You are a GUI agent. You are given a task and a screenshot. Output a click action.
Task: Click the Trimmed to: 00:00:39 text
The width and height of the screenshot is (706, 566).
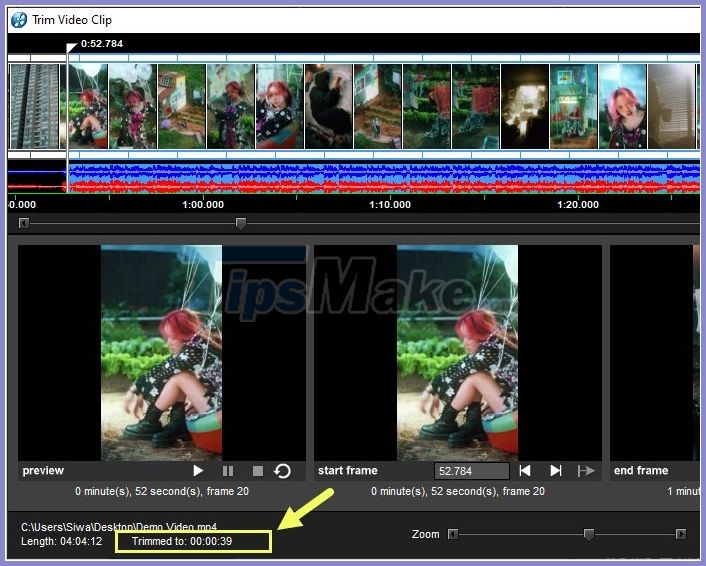point(182,541)
